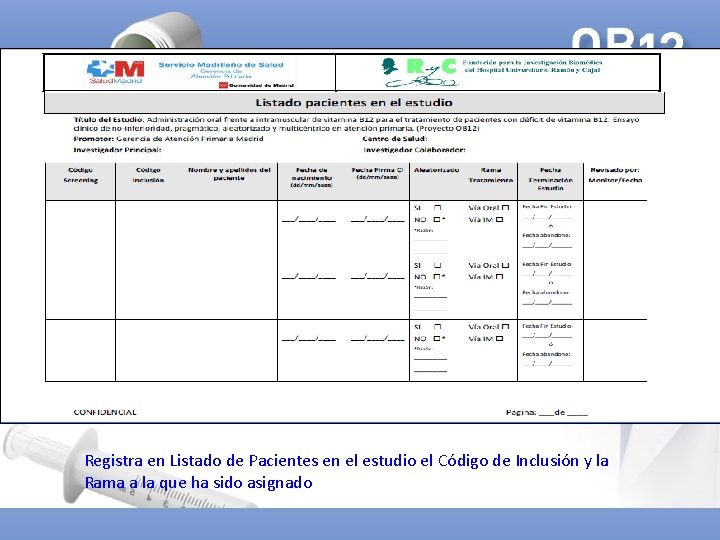720x540 pixels.
Task: Click the SaludMadrid logo
Action: [116, 72]
